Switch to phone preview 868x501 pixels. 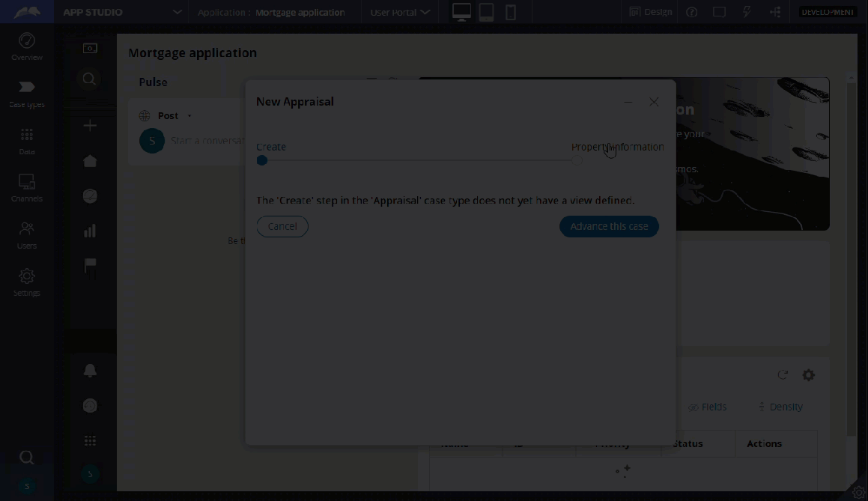pos(511,12)
